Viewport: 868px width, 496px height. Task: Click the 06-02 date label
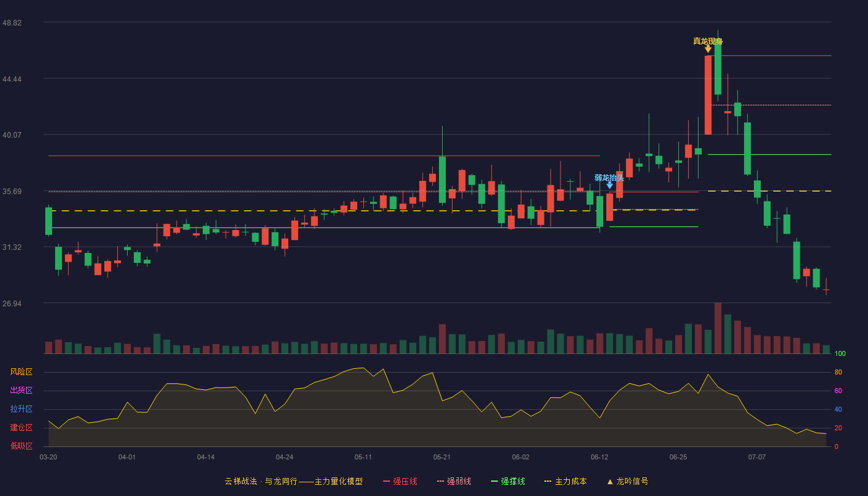click(x=521, y=457)
